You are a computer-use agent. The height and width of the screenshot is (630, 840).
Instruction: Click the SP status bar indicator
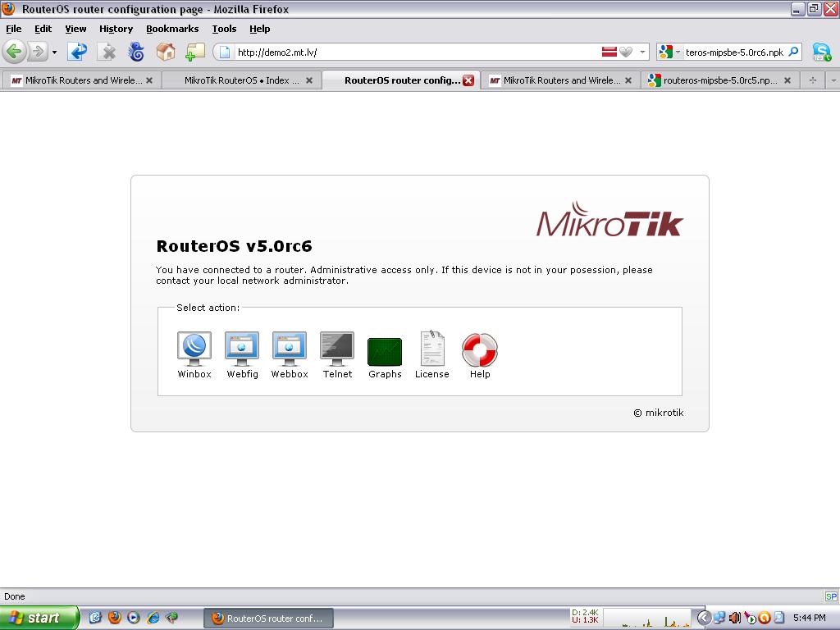coord(831,596)
